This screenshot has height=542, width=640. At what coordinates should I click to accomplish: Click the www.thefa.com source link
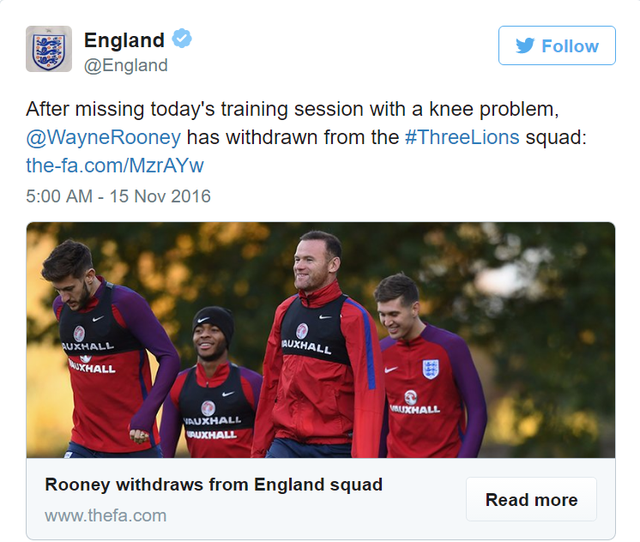(x=106, y=515)
